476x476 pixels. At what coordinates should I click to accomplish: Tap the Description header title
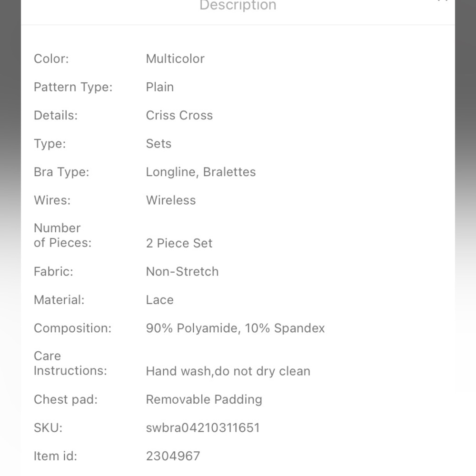point(238,5)
